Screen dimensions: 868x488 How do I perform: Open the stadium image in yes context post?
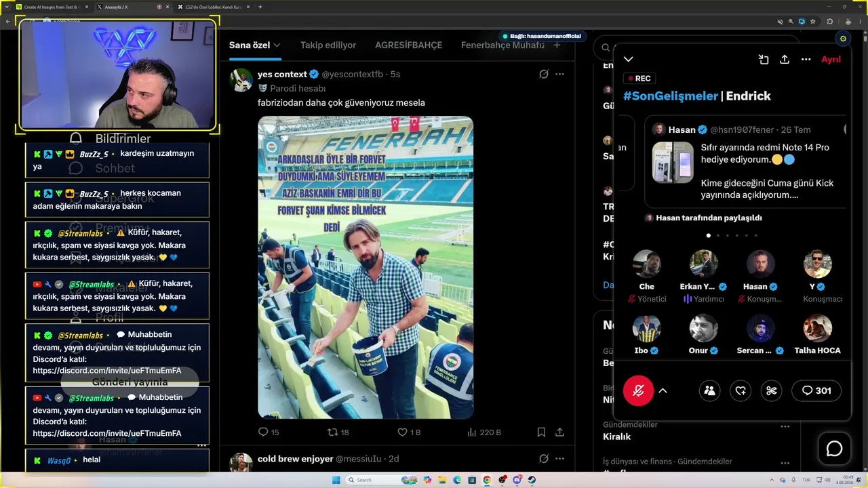pos(366,268)
